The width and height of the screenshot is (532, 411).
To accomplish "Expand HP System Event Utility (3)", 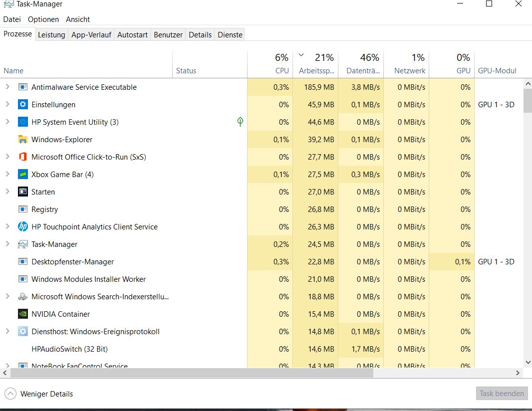I will pos(7,121).
